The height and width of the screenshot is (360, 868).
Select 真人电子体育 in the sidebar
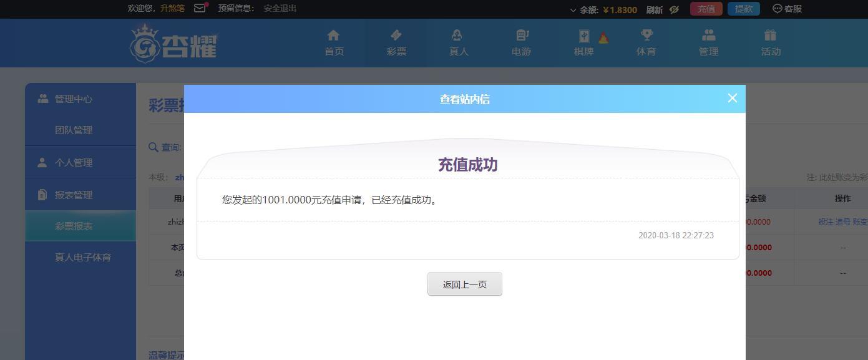[x=80, y=257]
